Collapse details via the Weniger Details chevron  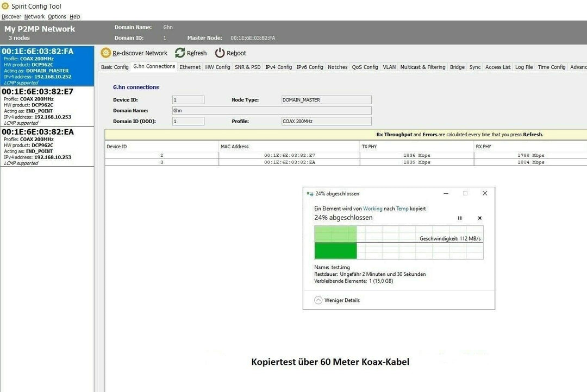(x=318, y=300)
